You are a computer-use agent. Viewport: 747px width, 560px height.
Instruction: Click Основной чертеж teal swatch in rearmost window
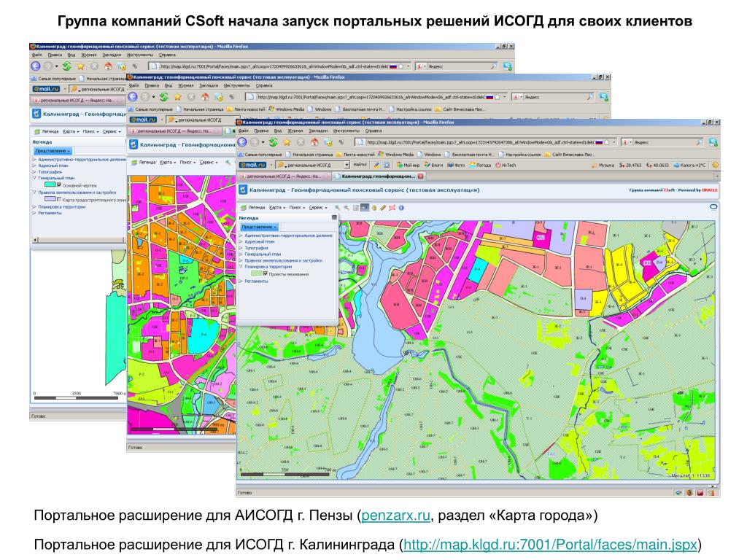tap(50, 184)
